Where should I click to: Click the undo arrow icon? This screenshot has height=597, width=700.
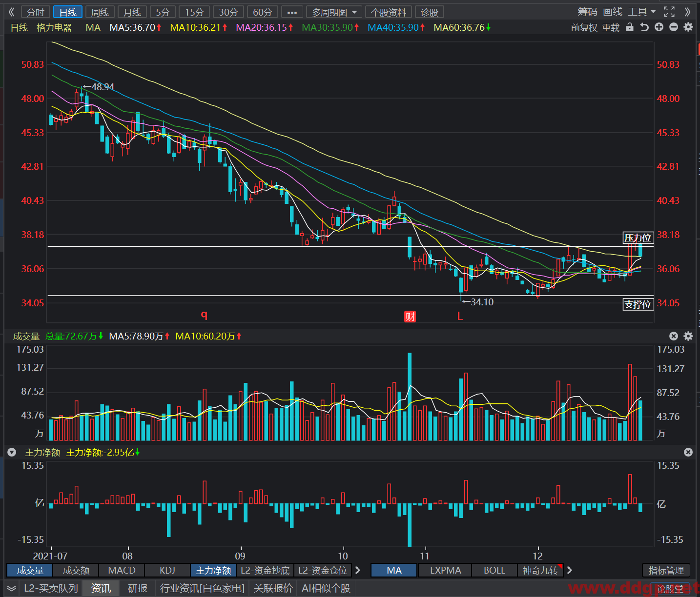click(x=644, y=27)
